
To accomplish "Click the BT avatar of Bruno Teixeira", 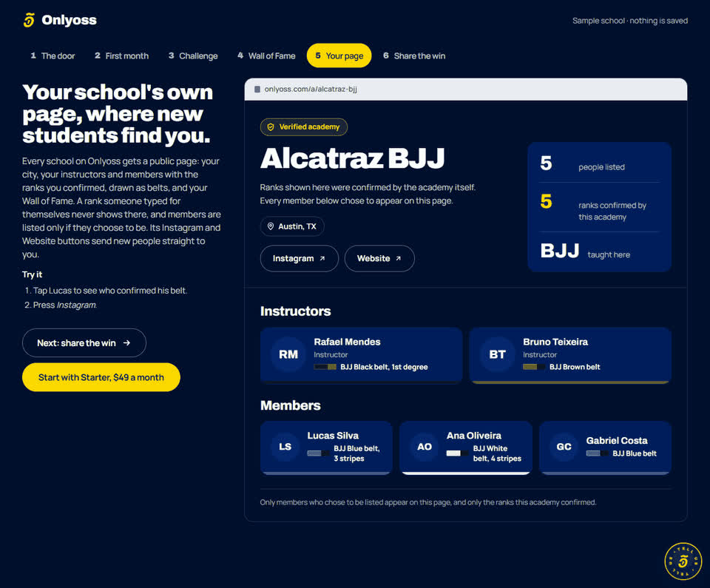I will coord(497,355).
